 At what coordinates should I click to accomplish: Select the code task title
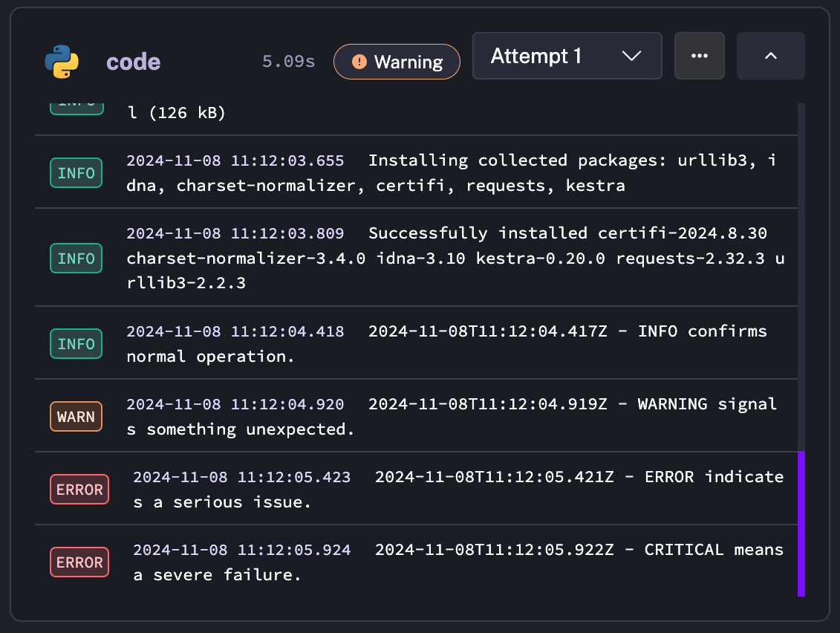[133, 62]
